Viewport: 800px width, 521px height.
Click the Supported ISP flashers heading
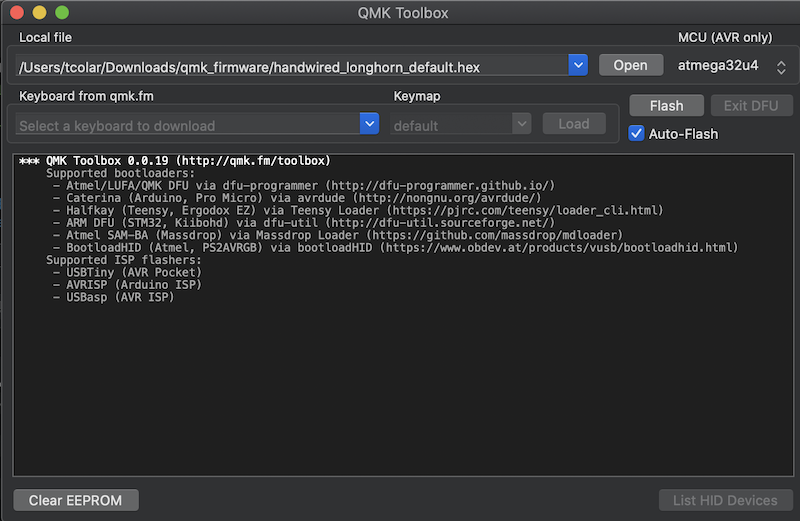pos(124,260)
